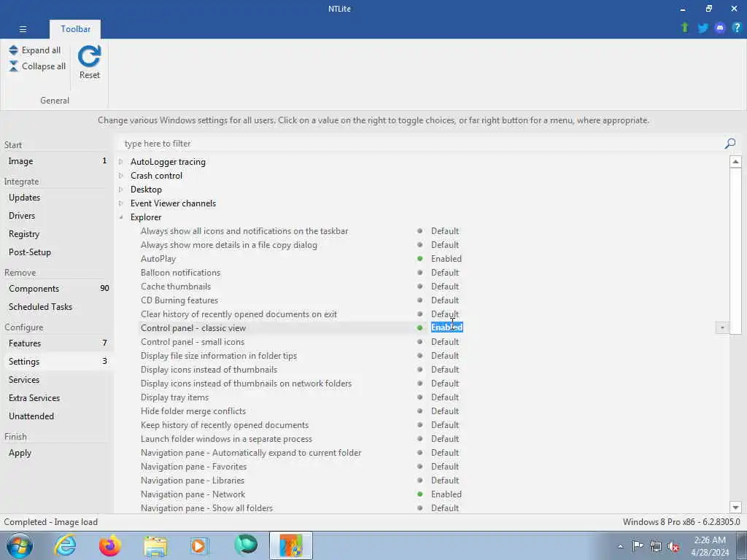Screen dimensions: 747x560
Task: Open the media player taskbar icon
Action: pyautogui.click(x=200, y=545)
